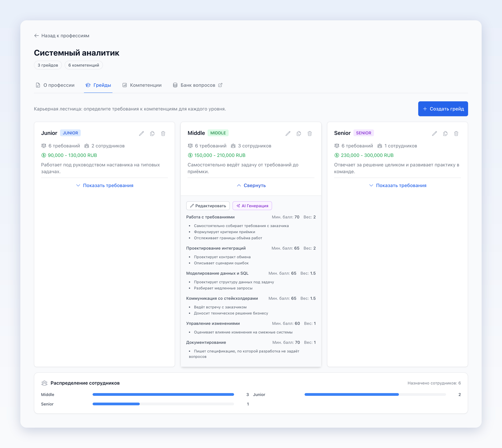502x448 pixels.
Task: Click the Middle distribution progress bar
Action: (x=163, y=395)
